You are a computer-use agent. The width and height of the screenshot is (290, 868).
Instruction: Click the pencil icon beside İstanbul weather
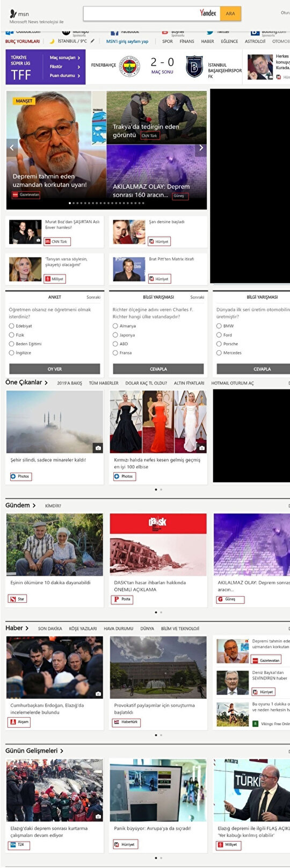92,41
